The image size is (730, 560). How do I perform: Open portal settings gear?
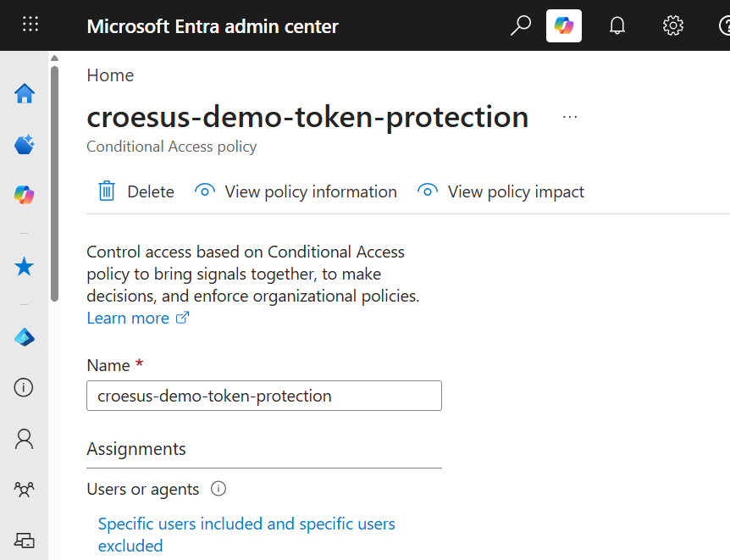point(672,25)
